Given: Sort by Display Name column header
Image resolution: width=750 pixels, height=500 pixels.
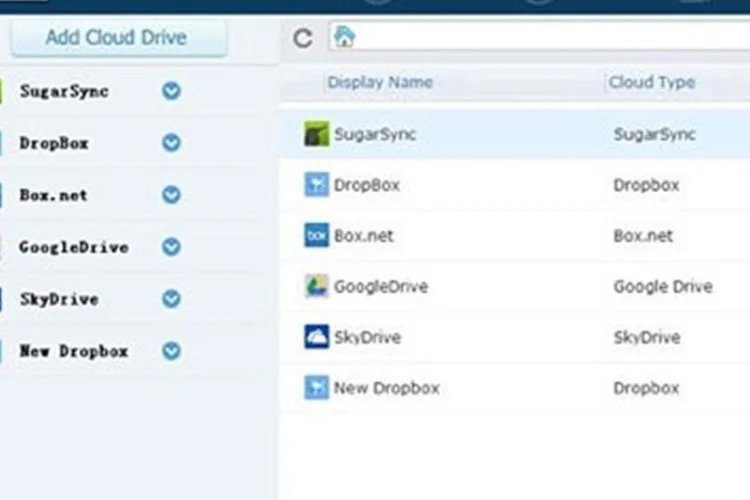Looking at the screenshot, I should 380,82.
